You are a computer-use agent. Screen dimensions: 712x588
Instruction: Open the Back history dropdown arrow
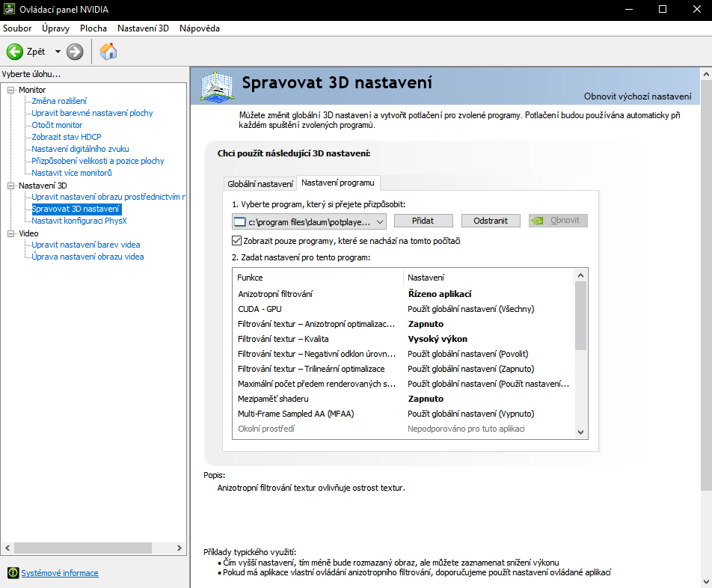coord(58,52)
